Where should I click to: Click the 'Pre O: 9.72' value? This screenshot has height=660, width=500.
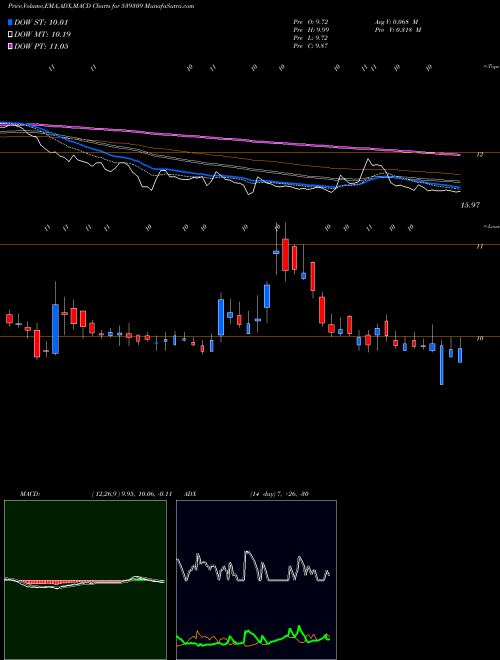(311, 21)
